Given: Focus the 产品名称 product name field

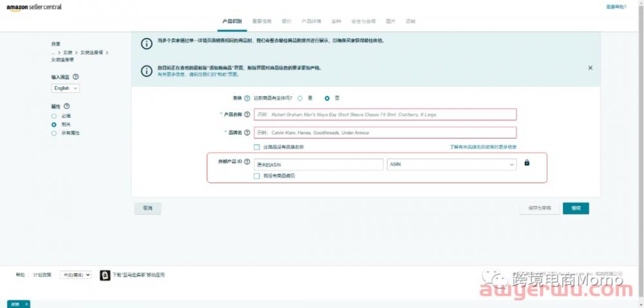Looking at the screenshot, I should coord(385,114).
